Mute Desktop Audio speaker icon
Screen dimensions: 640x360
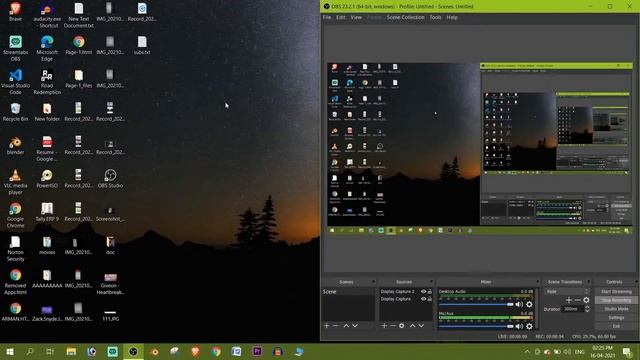[519, 304]
